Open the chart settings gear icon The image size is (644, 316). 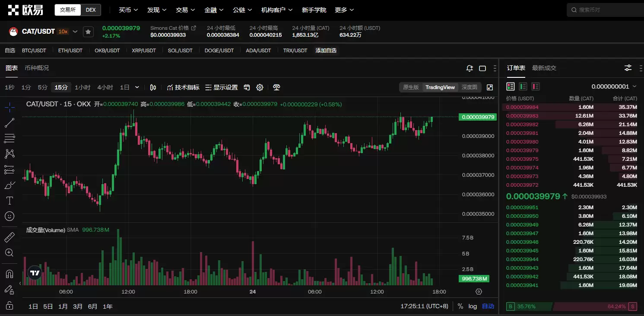coord(260,87)
